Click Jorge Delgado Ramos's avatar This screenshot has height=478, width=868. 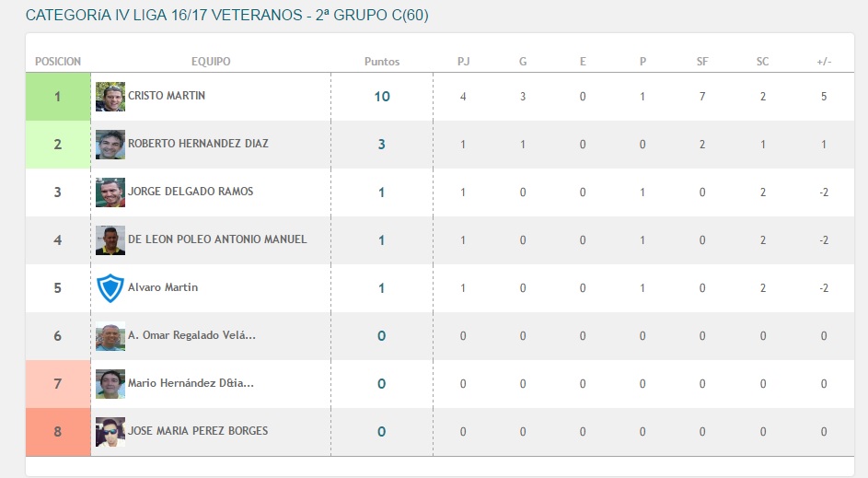click(x=110, y=192)
